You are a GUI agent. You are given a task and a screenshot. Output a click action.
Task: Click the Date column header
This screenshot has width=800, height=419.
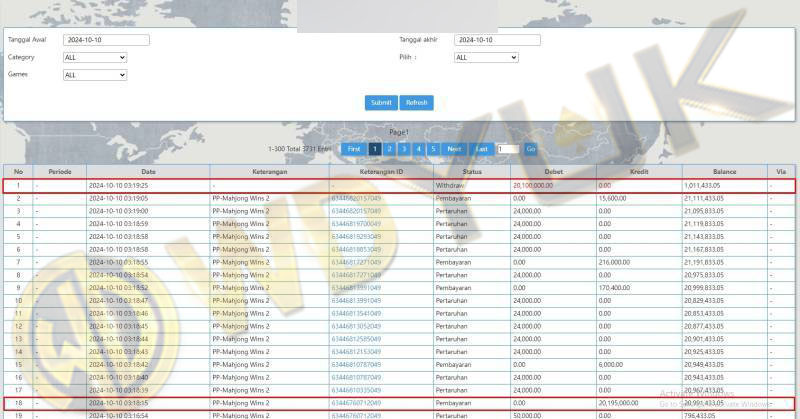(148, 172)
